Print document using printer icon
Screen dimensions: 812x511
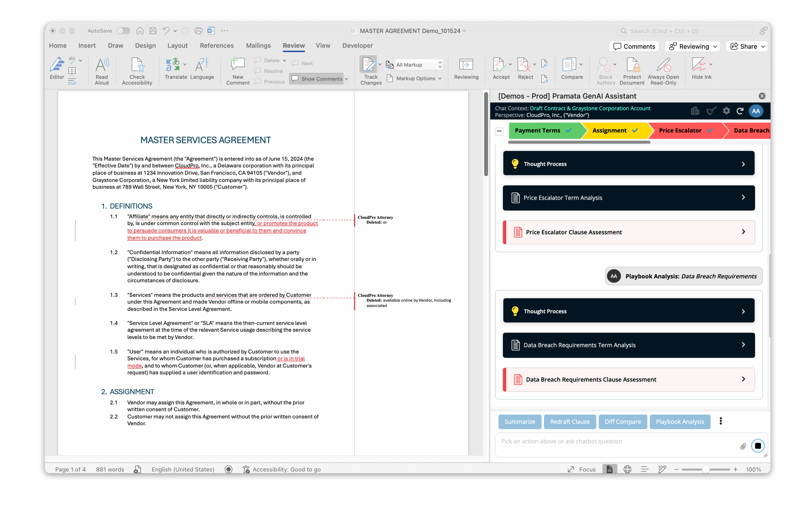[198, 31]
